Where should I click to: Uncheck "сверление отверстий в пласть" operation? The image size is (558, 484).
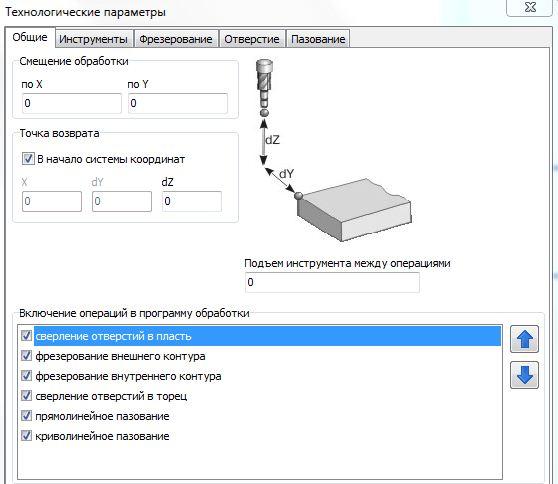point(26,336)
